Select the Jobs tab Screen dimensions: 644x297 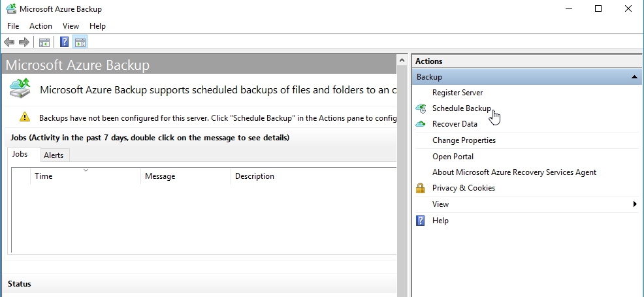[x=20, y=155]
